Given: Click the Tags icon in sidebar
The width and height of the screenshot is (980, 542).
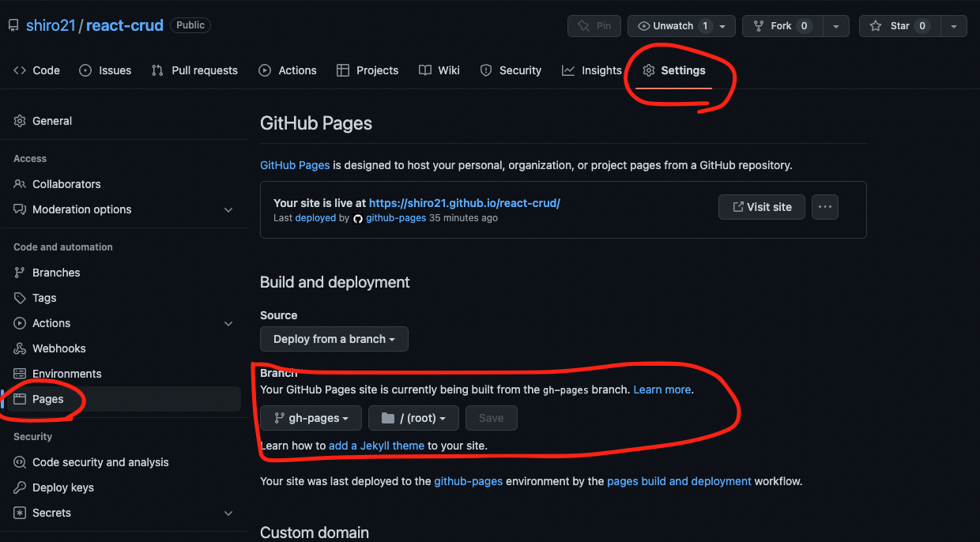Looking at the screenshot, I should [x=20, y=298].
